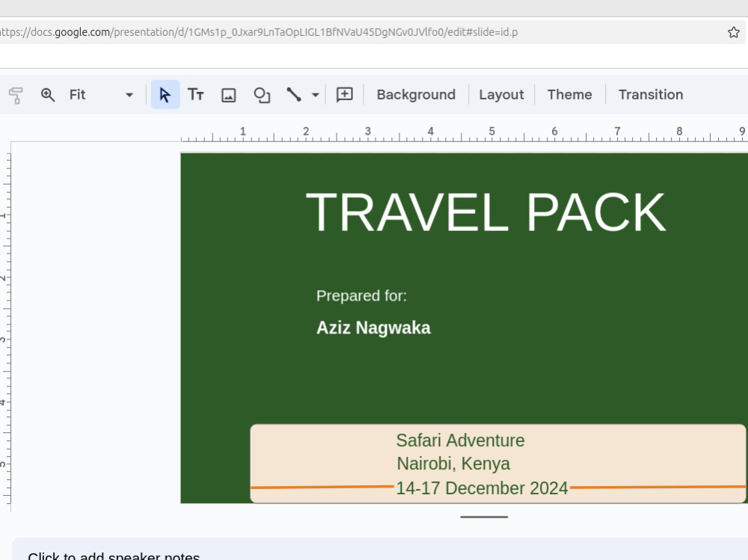
Task: Open the Fit zoom level dropdown
Action: click(x=101, y=95)
